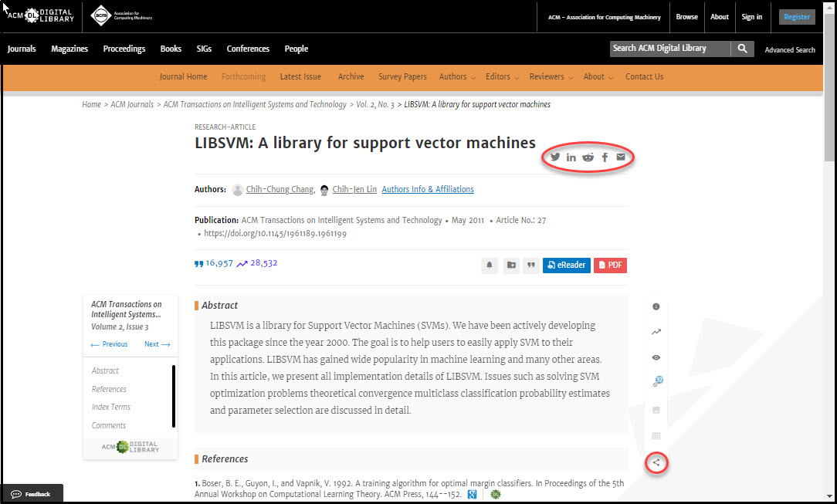Jump to Abstract in section navigation

pyautogui.click(x=105, y=370)
